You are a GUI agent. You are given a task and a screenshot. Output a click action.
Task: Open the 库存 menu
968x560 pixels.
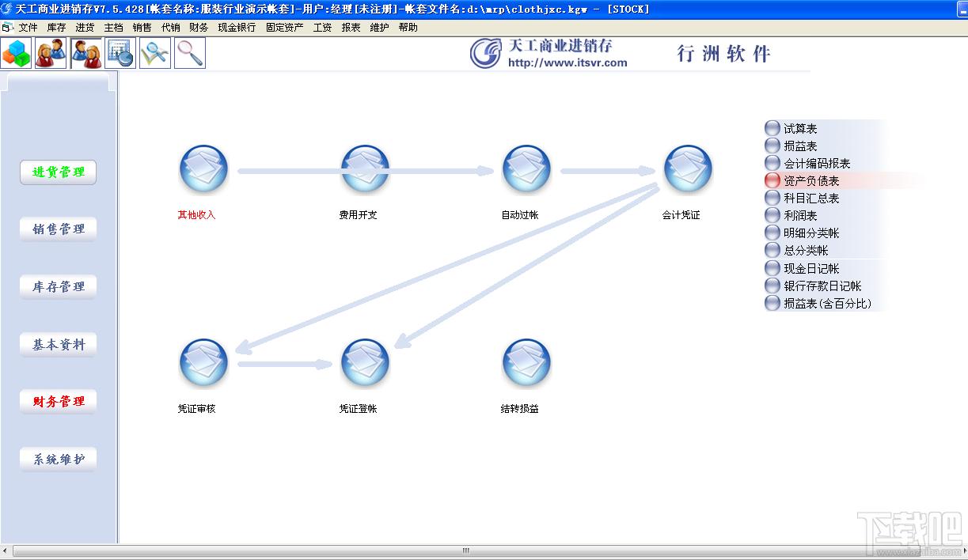56,27
